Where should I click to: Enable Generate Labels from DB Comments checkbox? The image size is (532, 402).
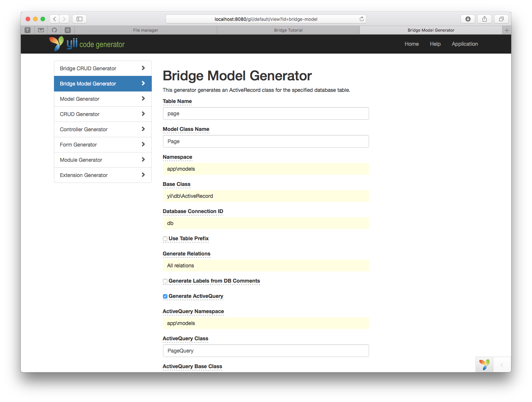click(165, 281)
